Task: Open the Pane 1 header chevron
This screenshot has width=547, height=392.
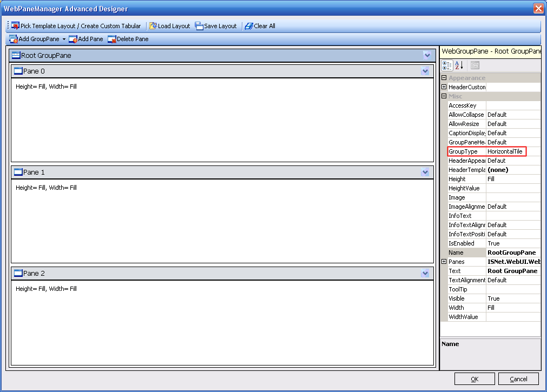Action: [425, 172]
